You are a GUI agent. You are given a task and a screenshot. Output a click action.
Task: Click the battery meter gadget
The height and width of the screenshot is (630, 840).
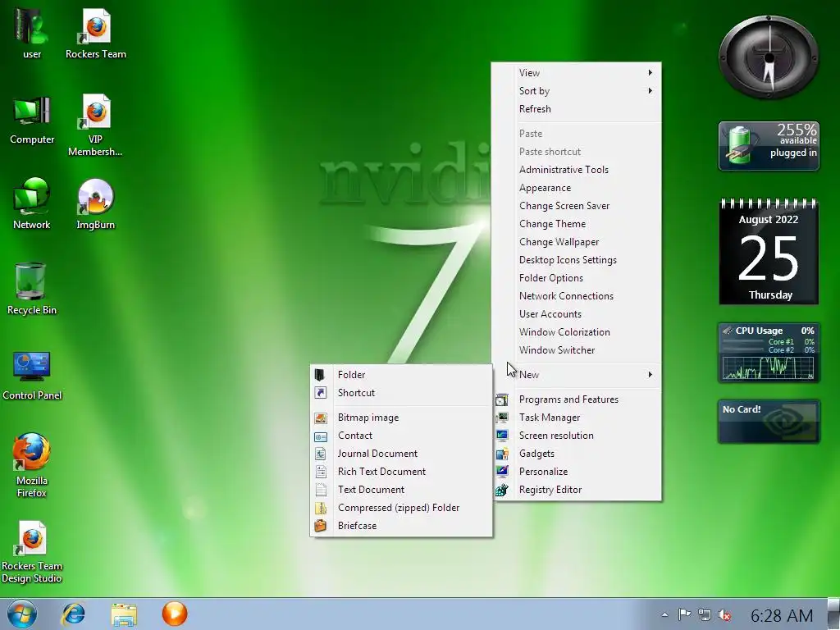click(769, 146)
